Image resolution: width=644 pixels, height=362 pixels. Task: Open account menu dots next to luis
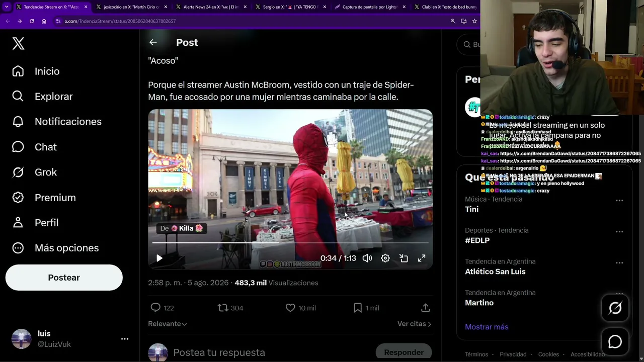[125, 339]
